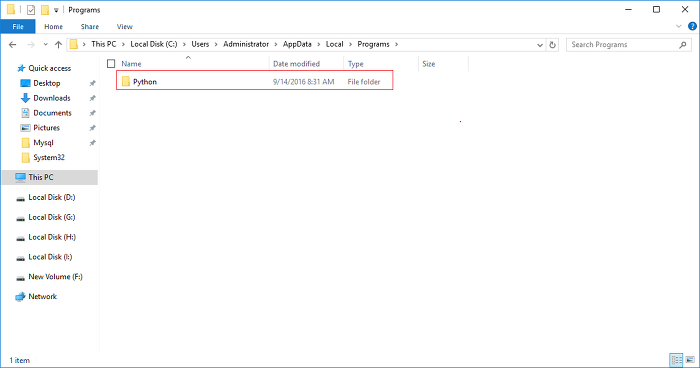This screenshot has width=700, height=368.
Task: Expand chevron after This PC breadcrumb
Action: coord(123,44)
